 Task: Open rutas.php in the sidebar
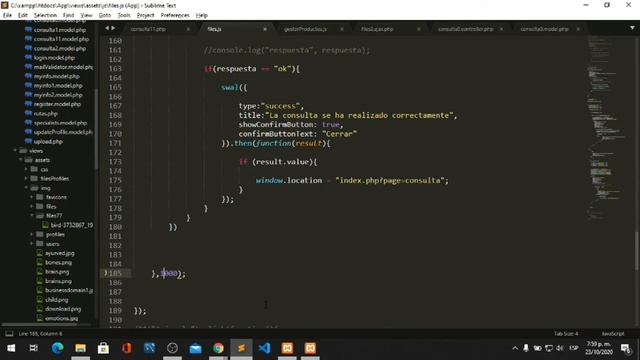45,113
